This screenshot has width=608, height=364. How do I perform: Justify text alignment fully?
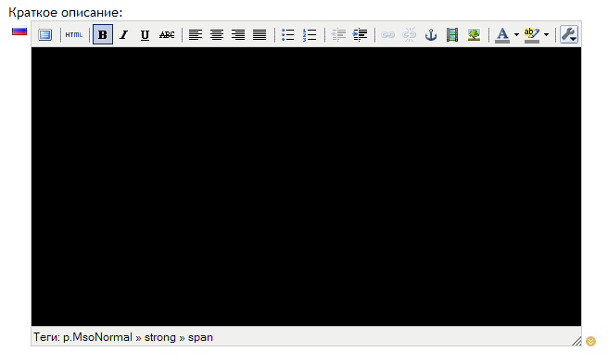(260, 34)
